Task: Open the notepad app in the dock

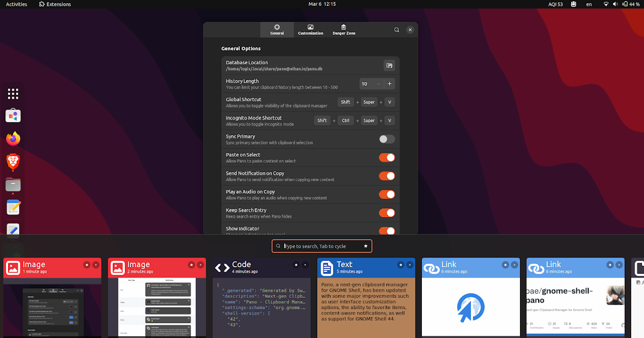Action: coord(13,207)
